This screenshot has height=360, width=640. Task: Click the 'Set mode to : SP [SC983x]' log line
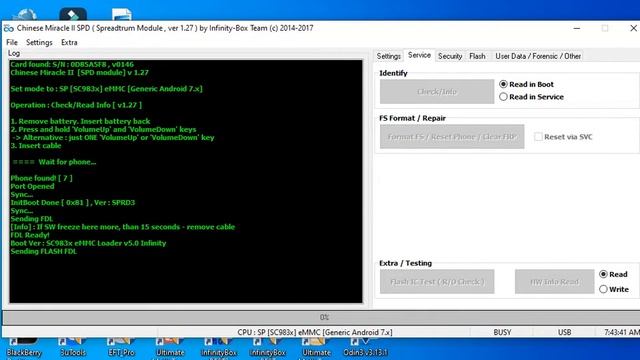[x=106, y=89]
